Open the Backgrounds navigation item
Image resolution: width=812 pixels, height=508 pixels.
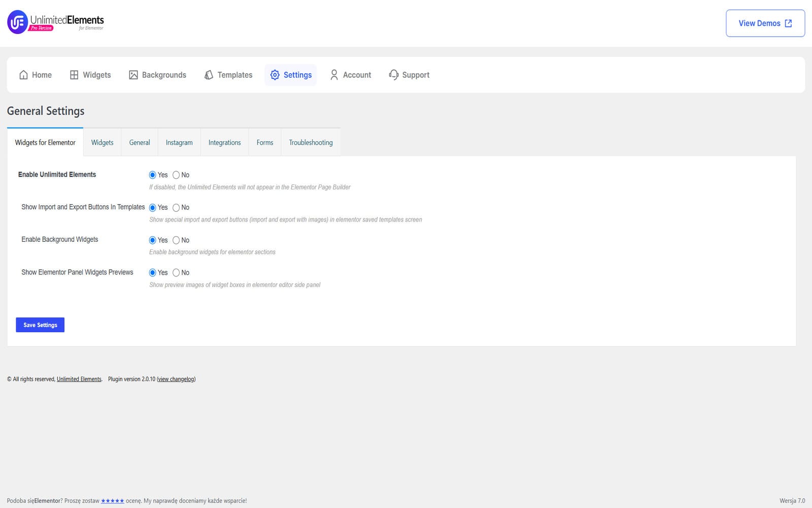[158, 75]
